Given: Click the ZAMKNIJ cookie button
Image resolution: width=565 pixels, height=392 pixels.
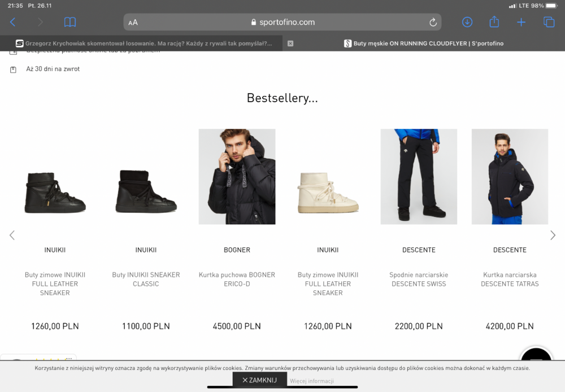Looking at the screenshot, I should [260, 380].
